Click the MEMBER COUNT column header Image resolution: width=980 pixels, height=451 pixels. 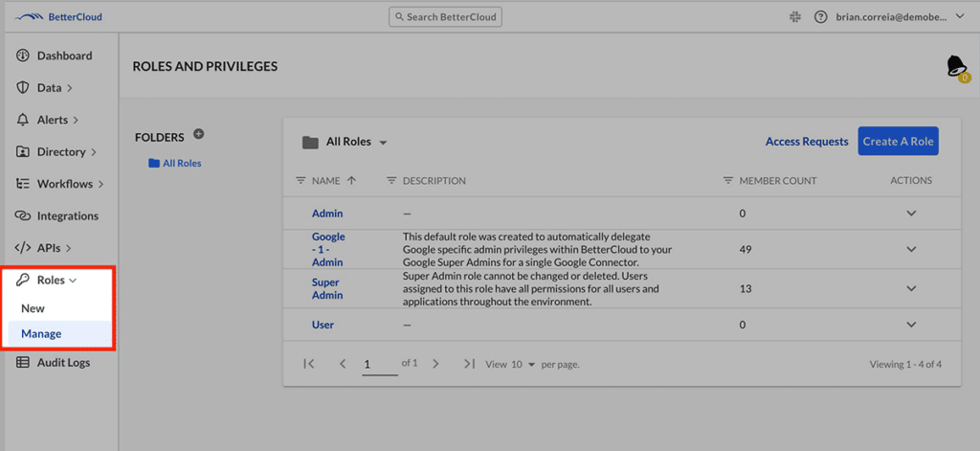[778, 180]
